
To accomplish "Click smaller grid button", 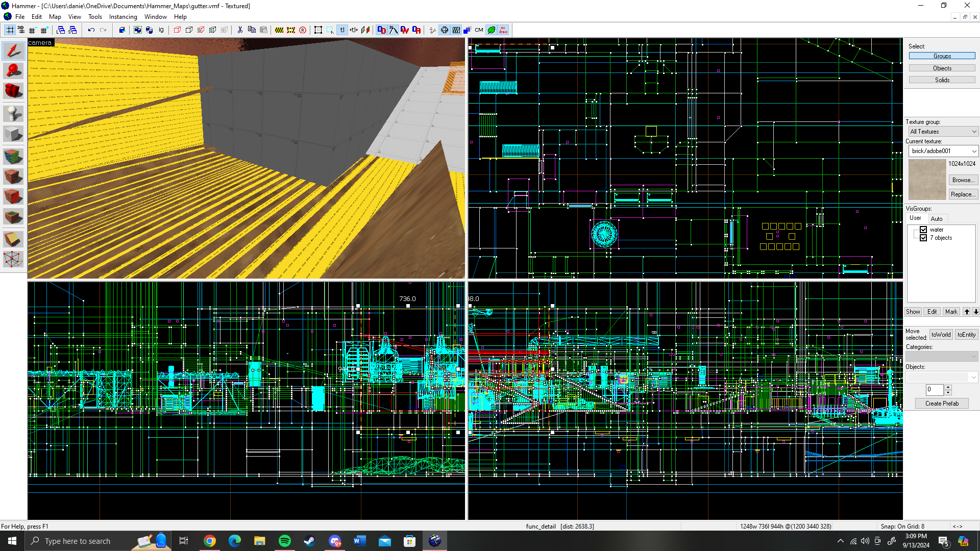I will coord(33,30).
